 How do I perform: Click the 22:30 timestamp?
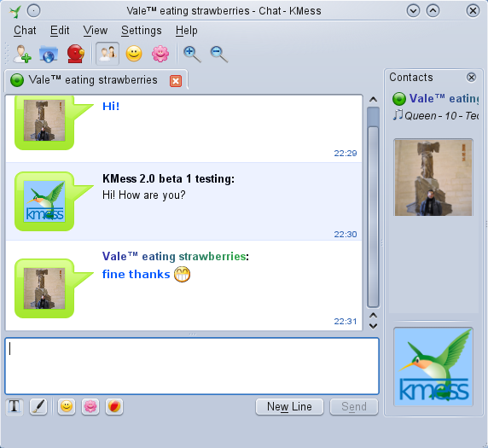(346, 234)
